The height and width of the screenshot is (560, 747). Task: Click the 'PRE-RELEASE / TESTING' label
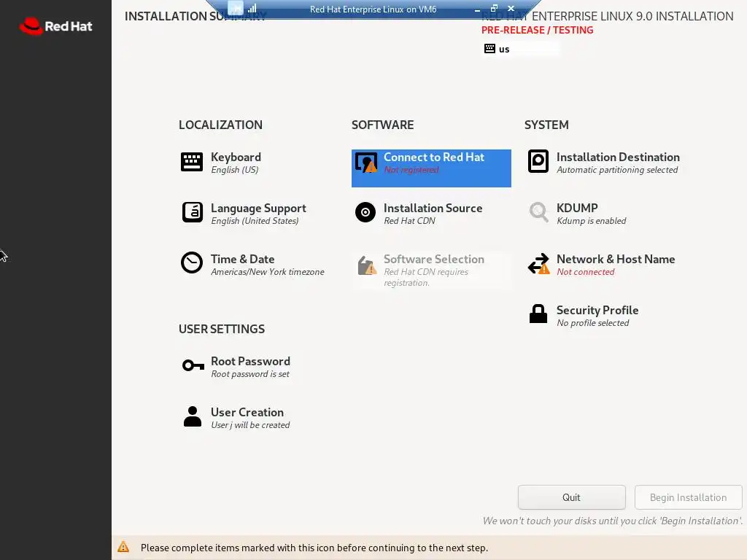[x=538, y=30]
